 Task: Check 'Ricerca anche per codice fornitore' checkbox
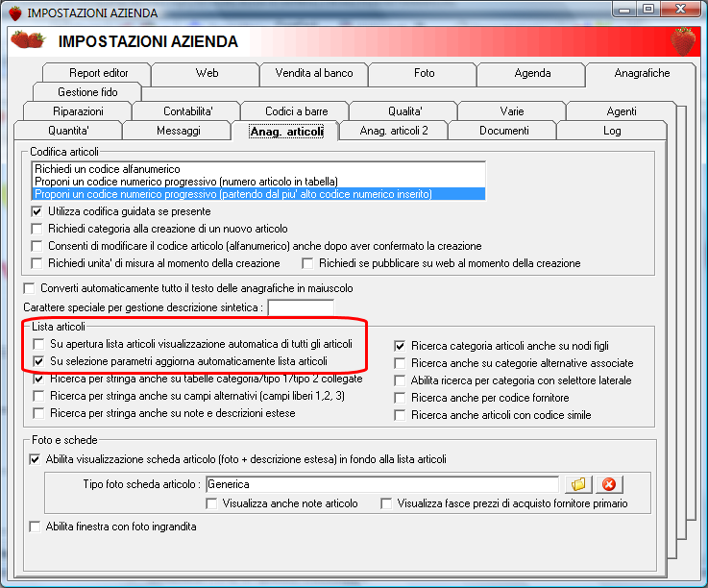click(x=400, y=398)
